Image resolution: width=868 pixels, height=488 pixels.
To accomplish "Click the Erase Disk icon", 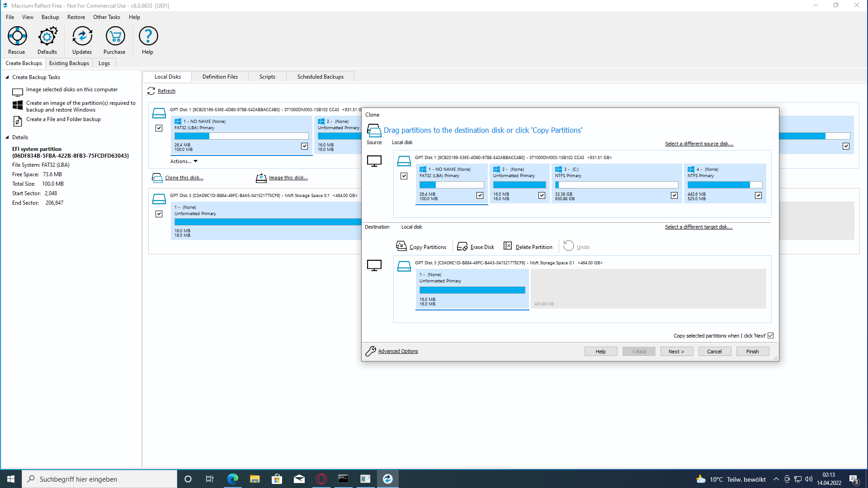I will coord(462,247).
